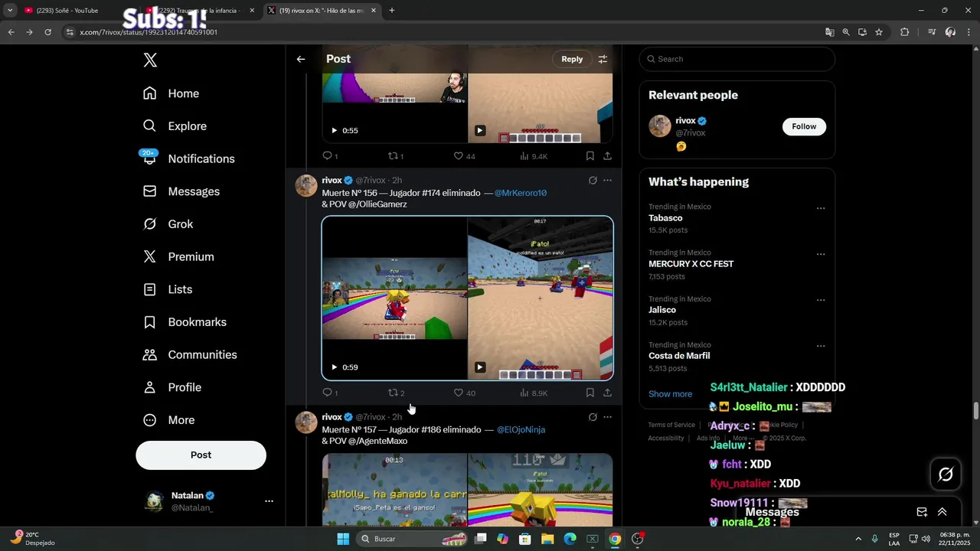Open Chrome extensions puzzle icon
This screenshot has width=980, height=551.
point(904,32)
